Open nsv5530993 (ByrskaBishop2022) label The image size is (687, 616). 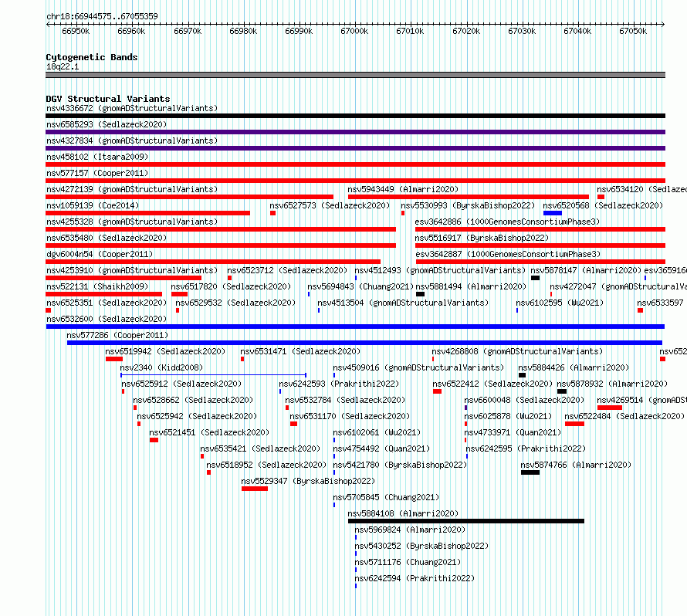click(x=468, y=205)
